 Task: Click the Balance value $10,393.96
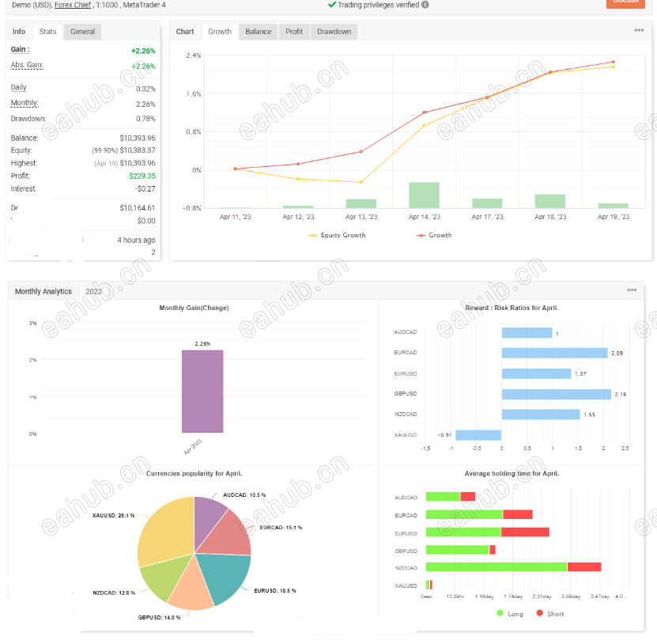click(138, 138)
